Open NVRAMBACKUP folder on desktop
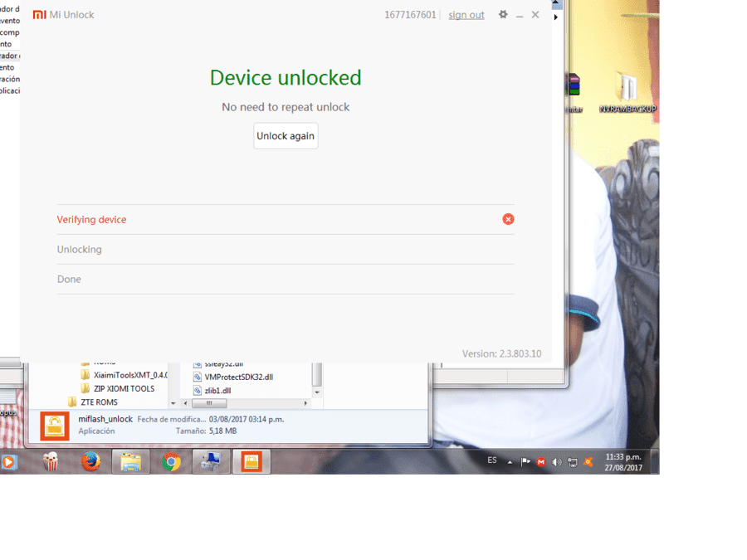Screen dimensions: 747x560 tap(627, 92)
